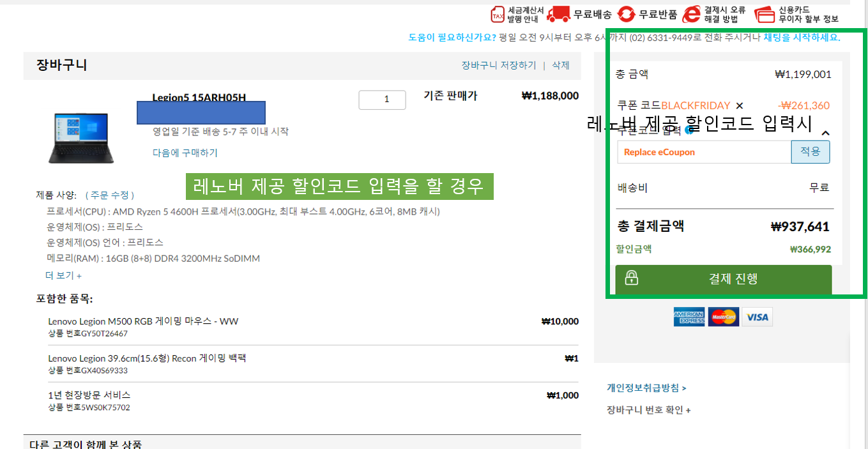Open the payment error fix icon

[692, 15]
